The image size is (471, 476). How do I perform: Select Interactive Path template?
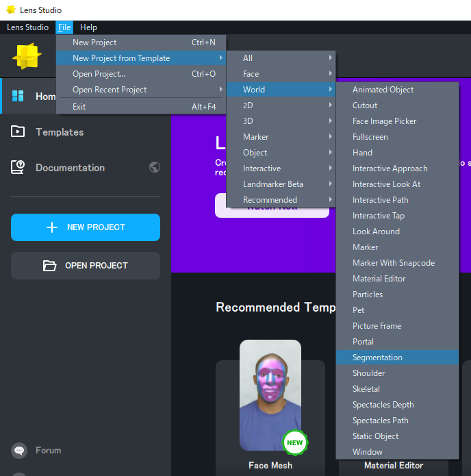pyautogui.click(x=397, y=200)
